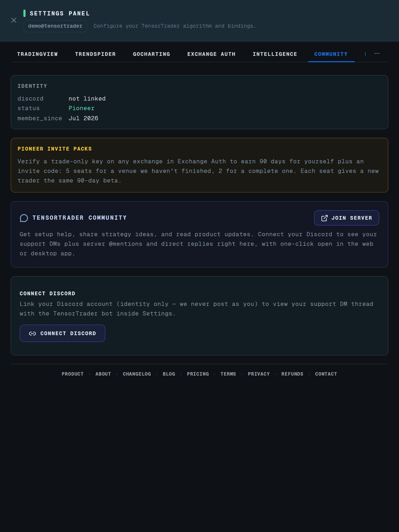The width and height of the screenshot is (399, 532).
Task: Open the Intelligence tab
Action: tap(275, 54)
